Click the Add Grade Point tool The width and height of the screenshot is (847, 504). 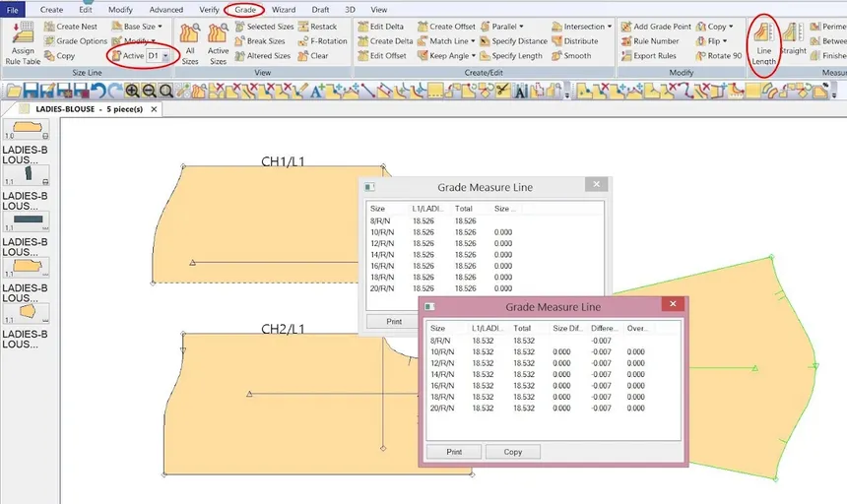[654, 27]
